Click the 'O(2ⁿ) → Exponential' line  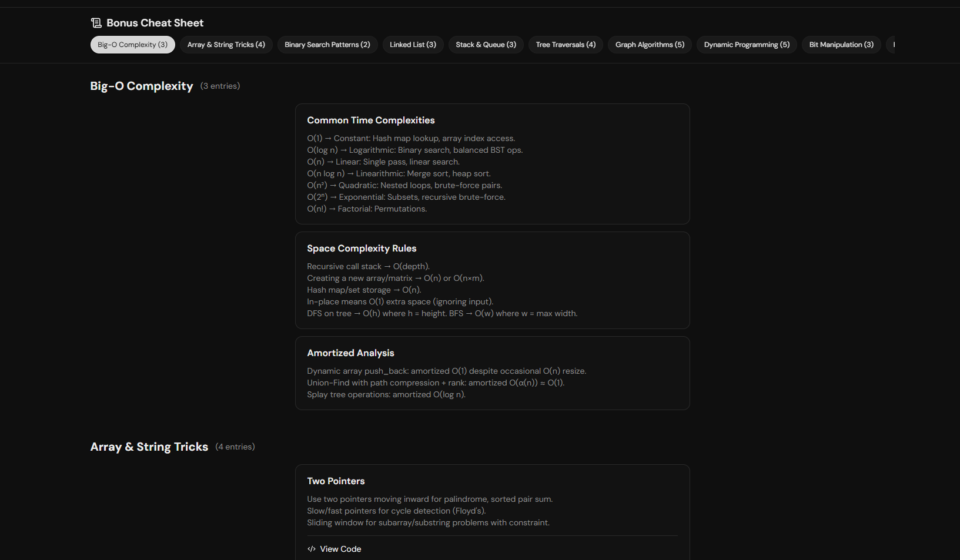406,197
